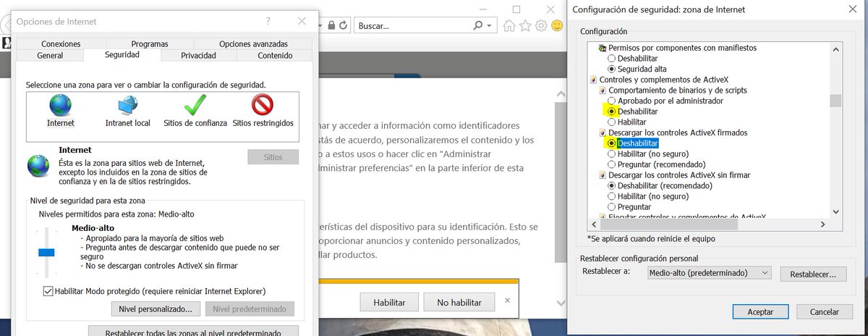This screenshot has height=336, width=868.
Task: Click Habilitar in the notification bar
Action: click(x=389, y=302)
